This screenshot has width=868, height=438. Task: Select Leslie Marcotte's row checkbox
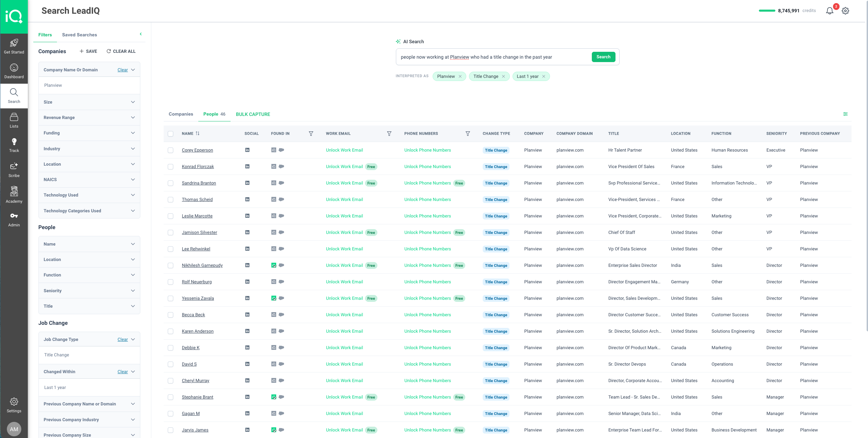171,216
